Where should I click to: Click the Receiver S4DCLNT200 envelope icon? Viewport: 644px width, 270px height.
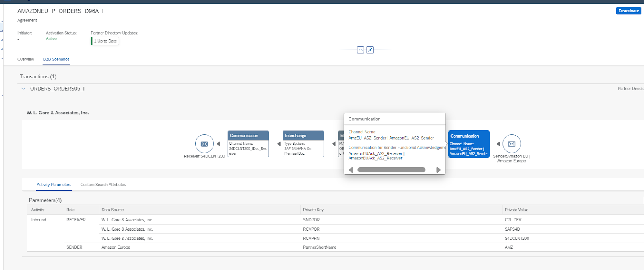point(204,144)
